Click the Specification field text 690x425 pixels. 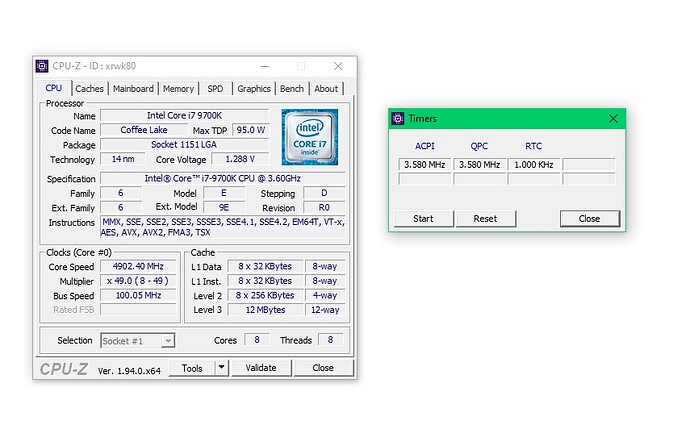coord(223,179)
